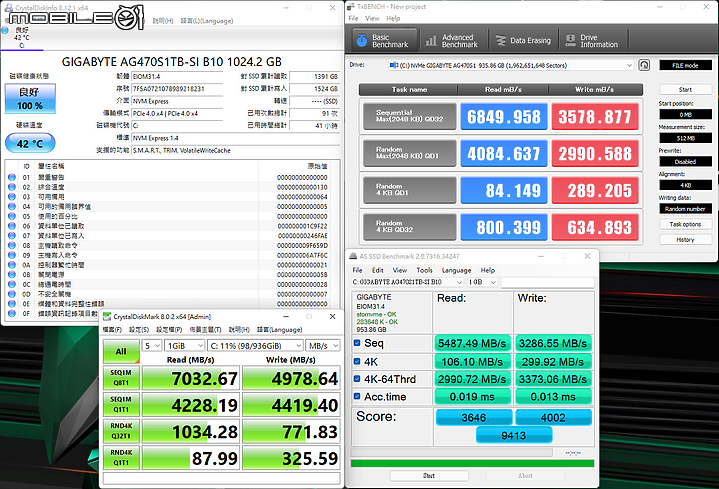Click the Prewrite Disabled field

[685, 161]
